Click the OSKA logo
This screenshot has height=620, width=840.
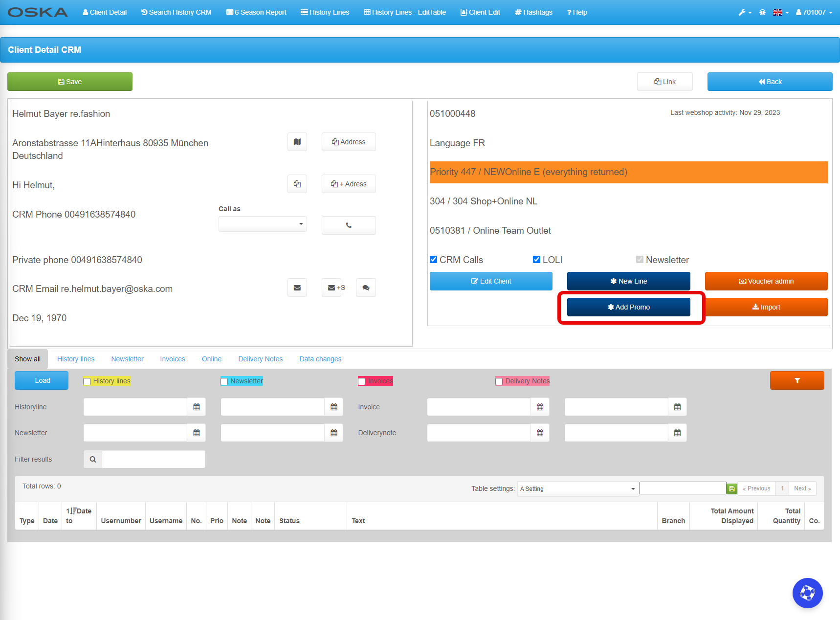coord(38,12)
